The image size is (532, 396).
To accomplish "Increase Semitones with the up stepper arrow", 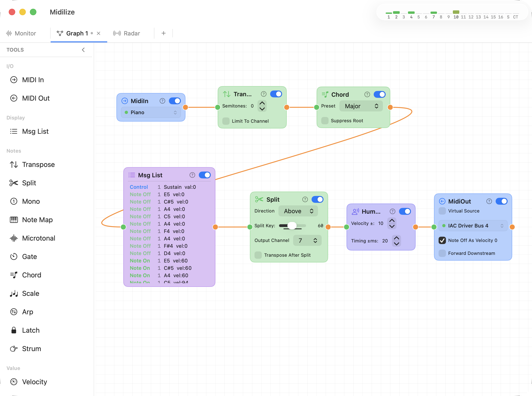I will [x=262, y=103].
